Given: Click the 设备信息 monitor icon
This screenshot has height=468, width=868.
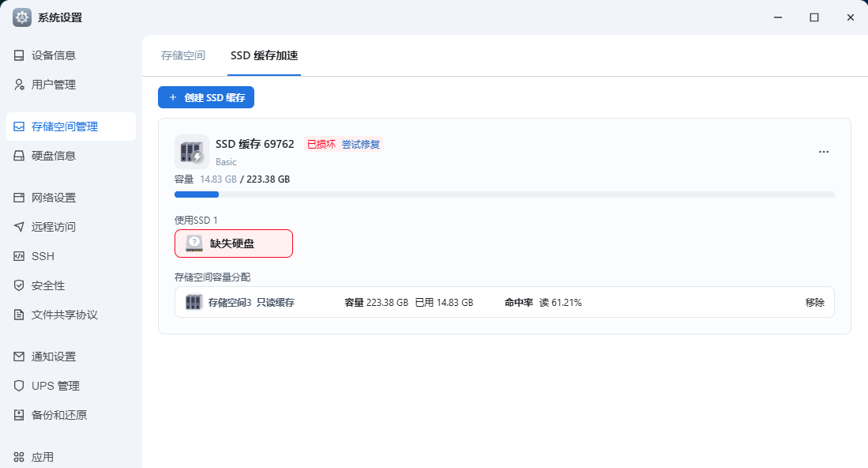Looking at the screenshot, I should 19,55.
